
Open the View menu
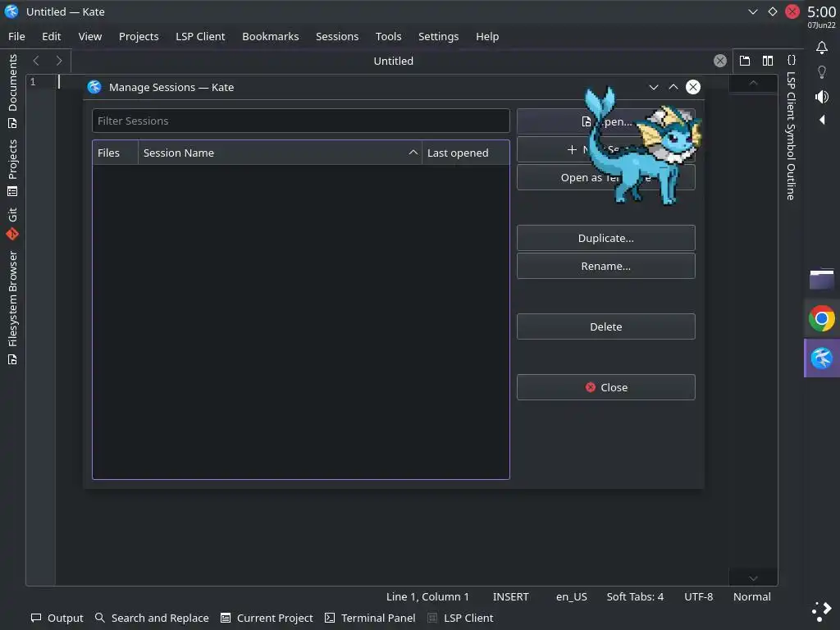point(90,36)
